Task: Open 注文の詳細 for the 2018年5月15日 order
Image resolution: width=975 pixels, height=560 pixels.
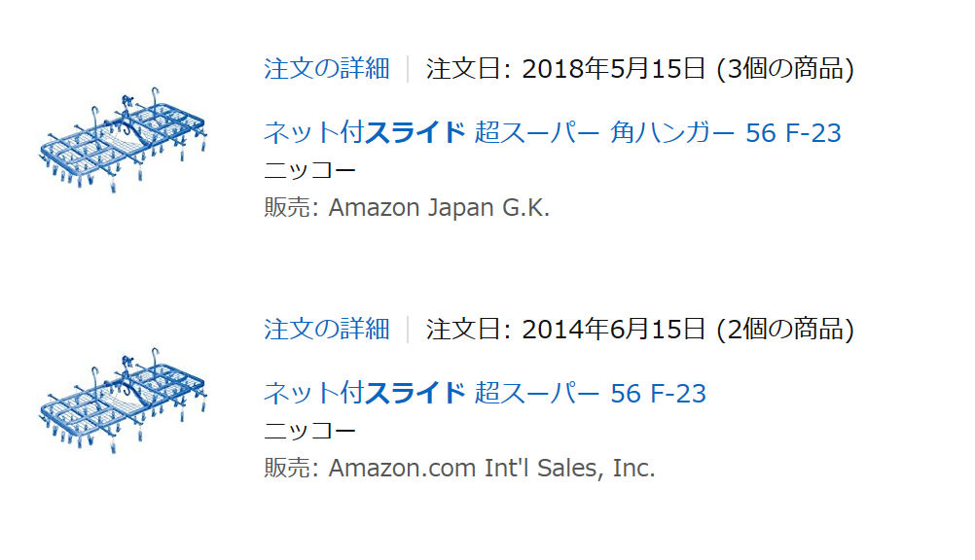Action: 327,68
